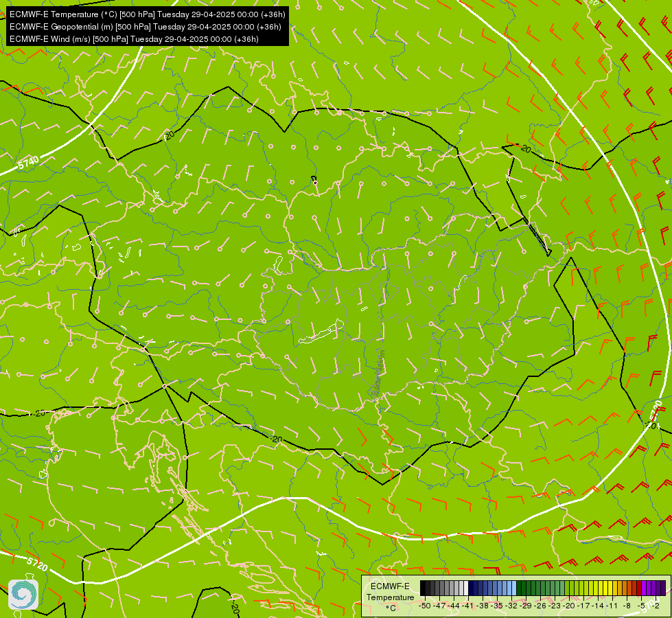Click the -5 tick label in legend
This screenshot has width=672, height=618.
click(640, 606)
